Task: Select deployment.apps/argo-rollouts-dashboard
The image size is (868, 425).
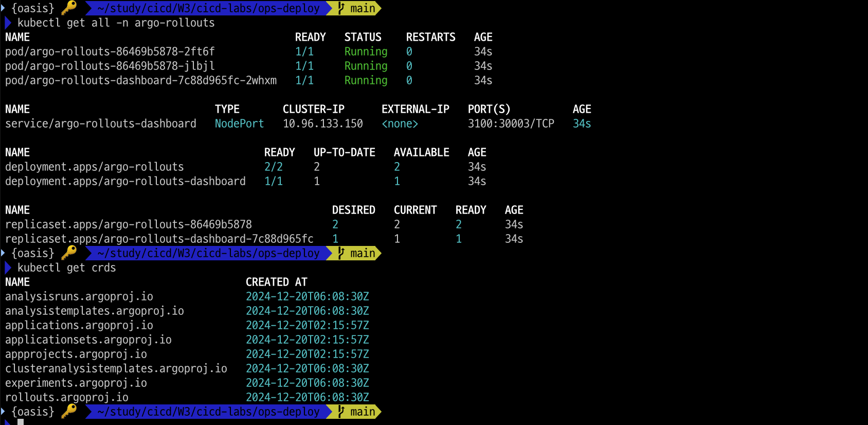Action: (125, 181)
